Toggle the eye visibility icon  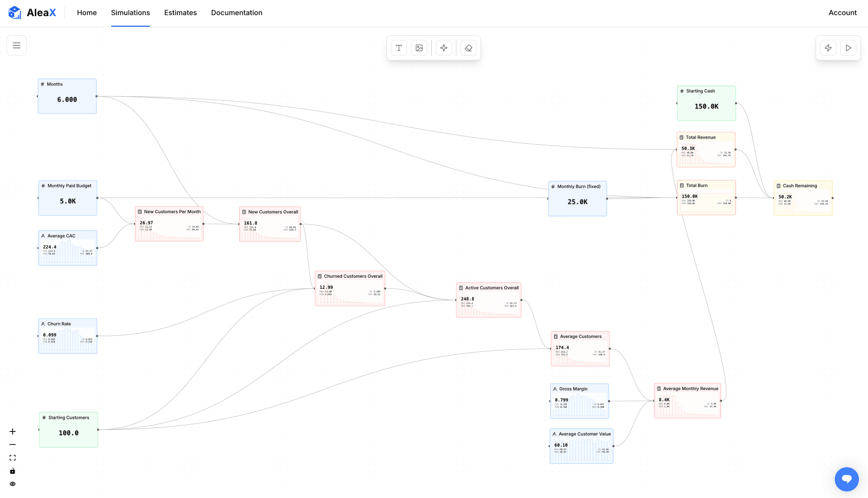(13, 484)
